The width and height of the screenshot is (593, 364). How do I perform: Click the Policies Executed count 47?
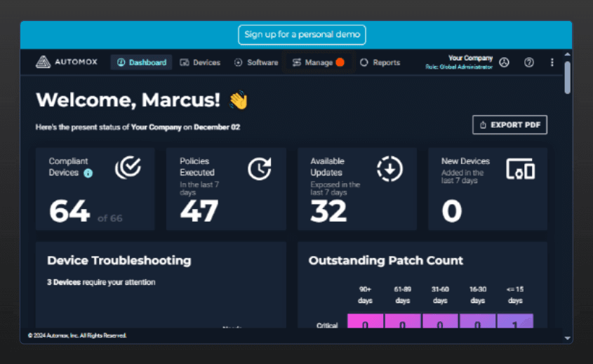[199, 211]
